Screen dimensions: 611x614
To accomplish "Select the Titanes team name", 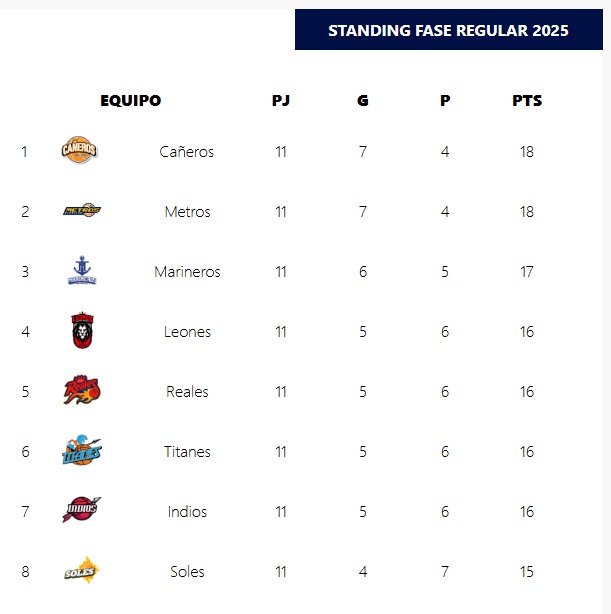I will point(187,452).
